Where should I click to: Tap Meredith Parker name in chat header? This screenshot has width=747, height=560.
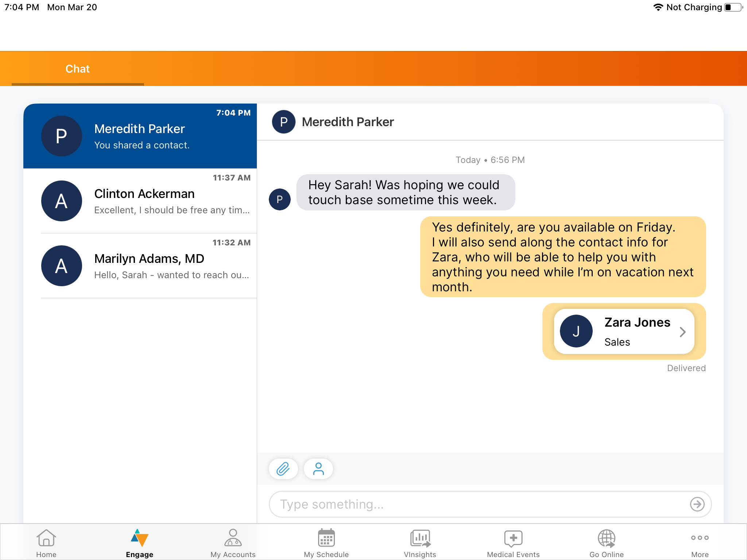348,122
